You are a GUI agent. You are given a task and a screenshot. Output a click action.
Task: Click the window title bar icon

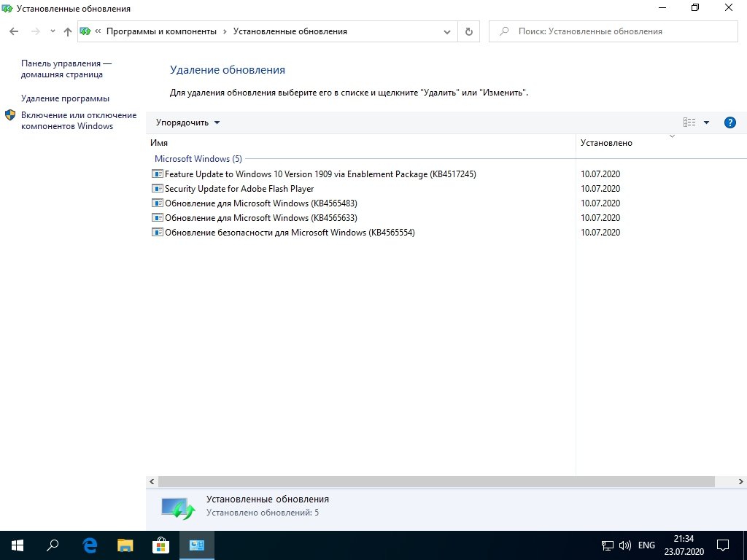7,8
